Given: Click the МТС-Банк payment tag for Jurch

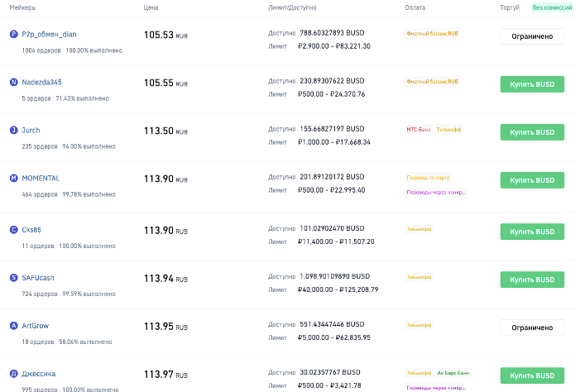Looking at the screenshot, I should point(418,129).
